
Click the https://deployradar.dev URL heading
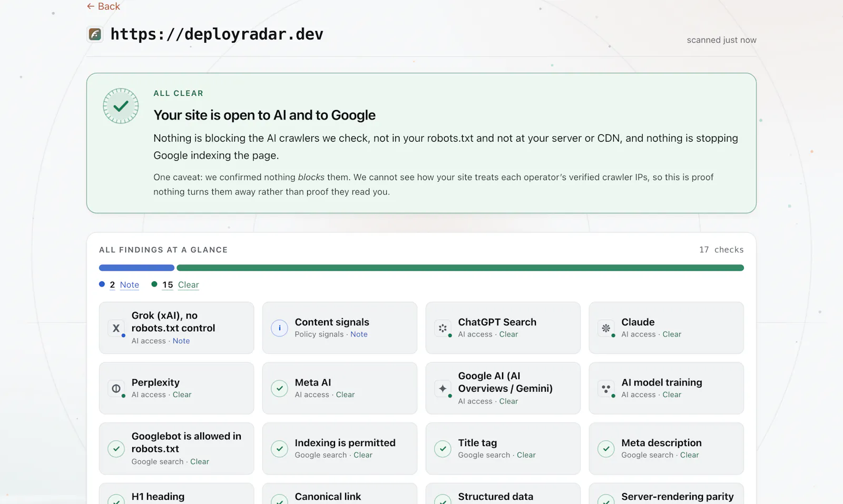tap(217, 34)
